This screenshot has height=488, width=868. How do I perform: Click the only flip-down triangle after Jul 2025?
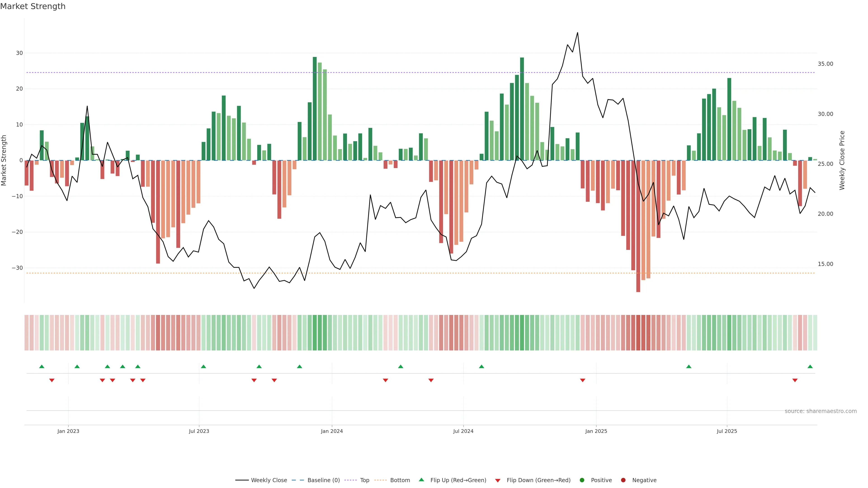click(x=795, y=380)
